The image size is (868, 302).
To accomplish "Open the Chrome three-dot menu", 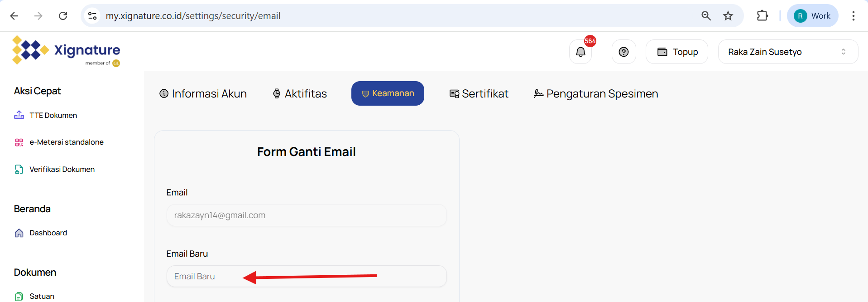I will point(853,16).
